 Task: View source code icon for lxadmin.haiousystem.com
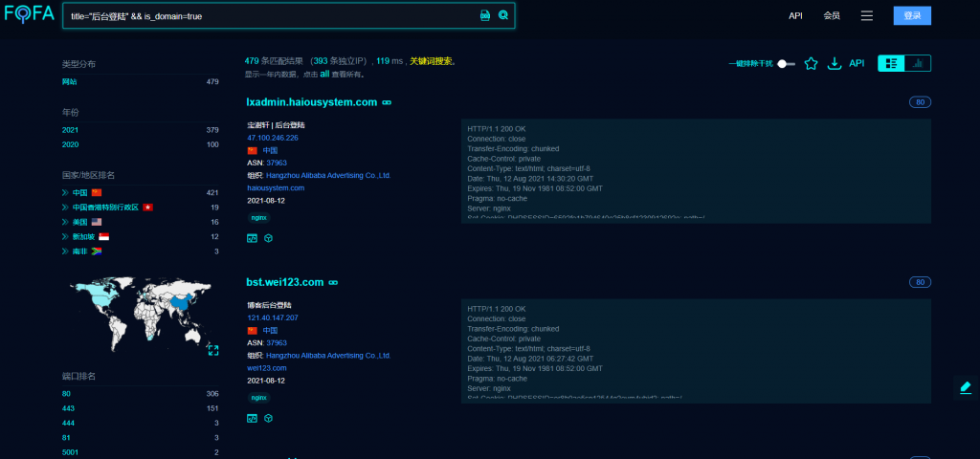252,238
